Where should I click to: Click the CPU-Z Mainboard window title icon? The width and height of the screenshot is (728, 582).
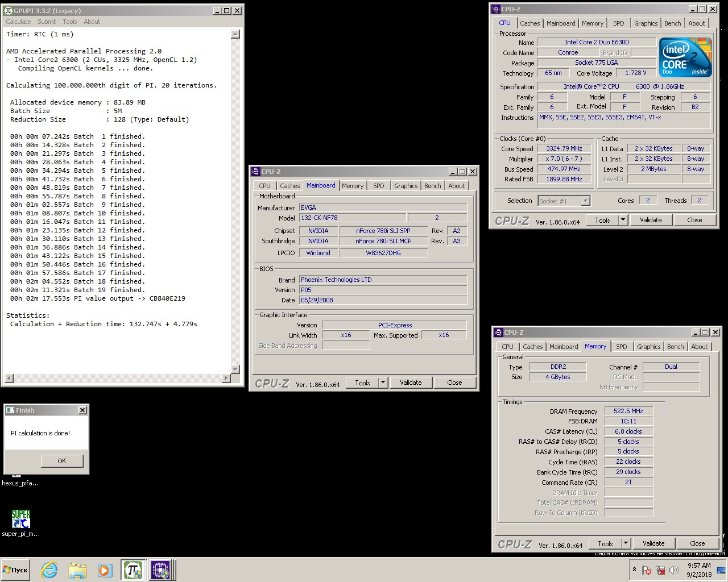(x=255, y=171)
